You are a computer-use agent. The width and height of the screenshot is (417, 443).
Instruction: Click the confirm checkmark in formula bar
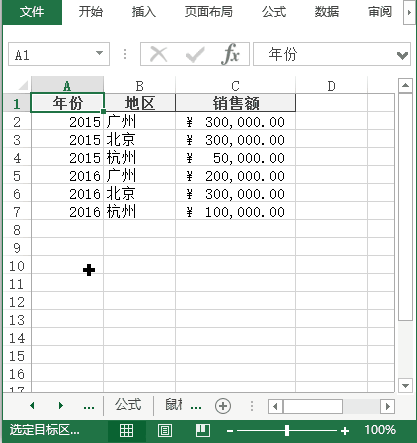[195, 54]
